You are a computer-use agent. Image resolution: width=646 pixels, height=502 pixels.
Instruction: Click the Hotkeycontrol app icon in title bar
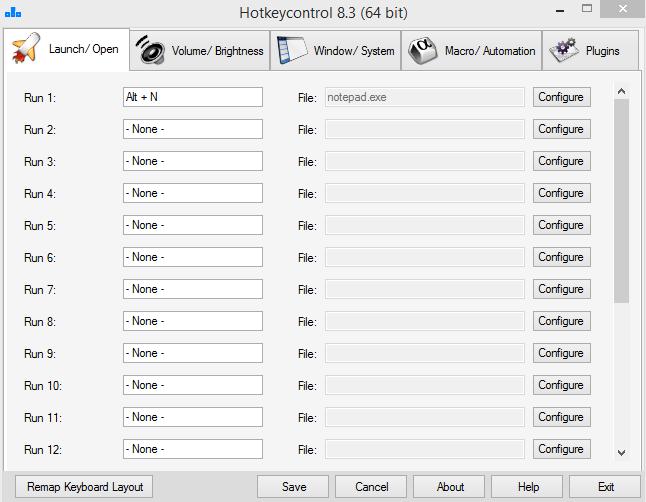pyautogui.click(x=13, y=12)
